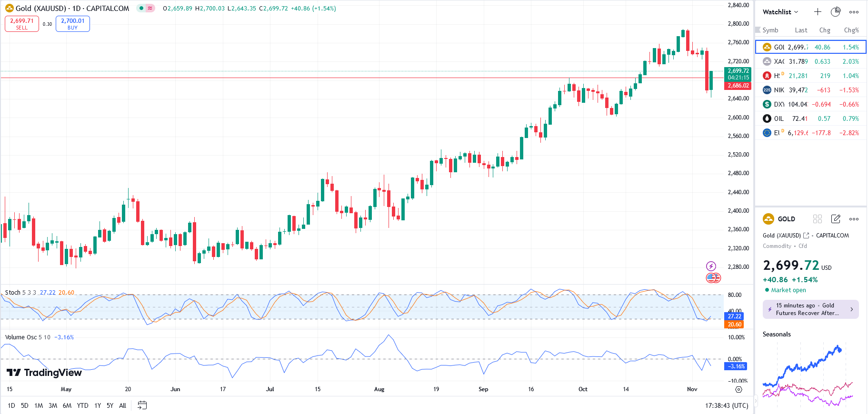
Task: Select the YTD time range
Action: click(x=83, y=405)
